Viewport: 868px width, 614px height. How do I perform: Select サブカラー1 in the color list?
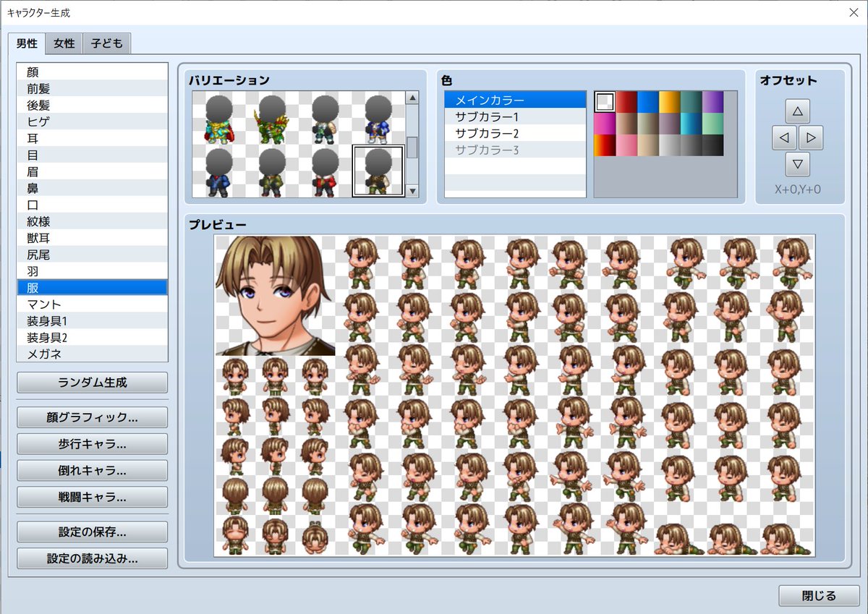[515, 116]
